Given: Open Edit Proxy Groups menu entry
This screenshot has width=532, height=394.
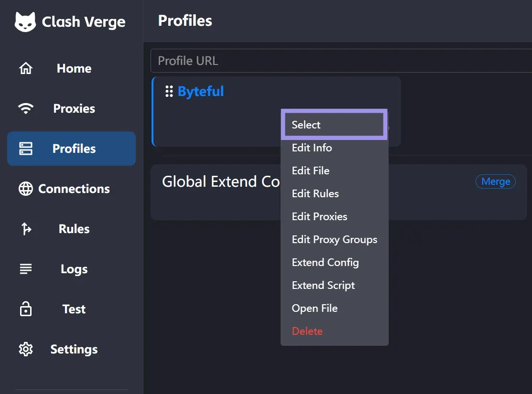Looking at the screenshot, I should (x=334, y=239).
